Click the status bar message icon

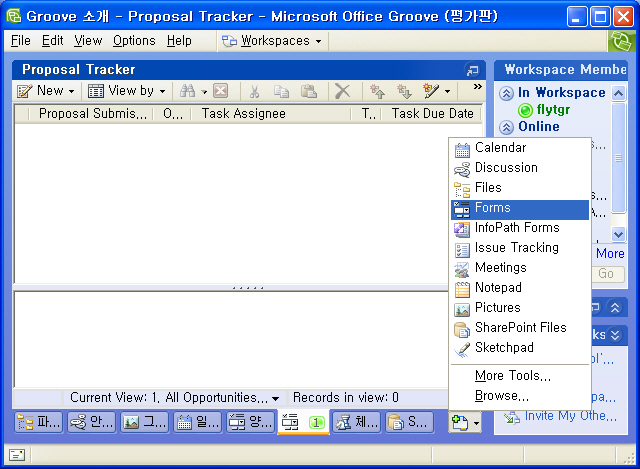pyautogui.click(x=17, y=455)
